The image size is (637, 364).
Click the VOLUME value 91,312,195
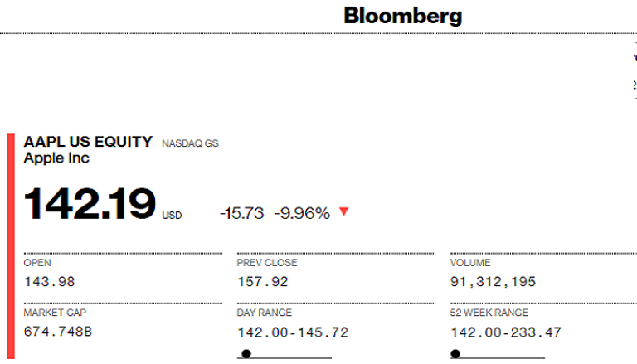pyautogui.click(x=493, y=282)
